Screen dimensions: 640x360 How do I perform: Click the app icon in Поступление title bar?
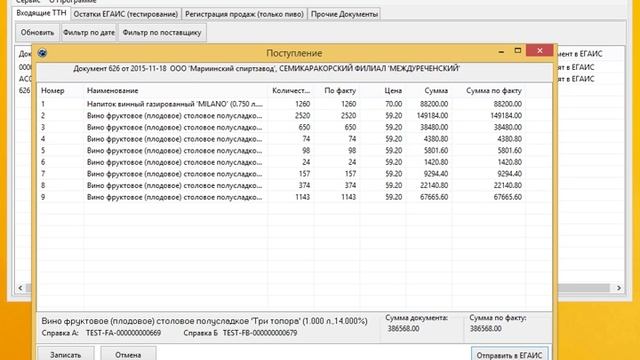(42, 53)
